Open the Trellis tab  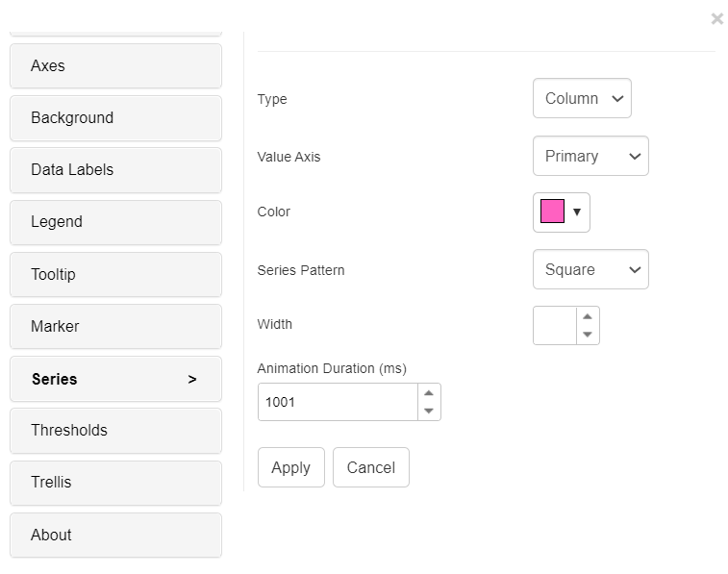click(x=115, y=483)
